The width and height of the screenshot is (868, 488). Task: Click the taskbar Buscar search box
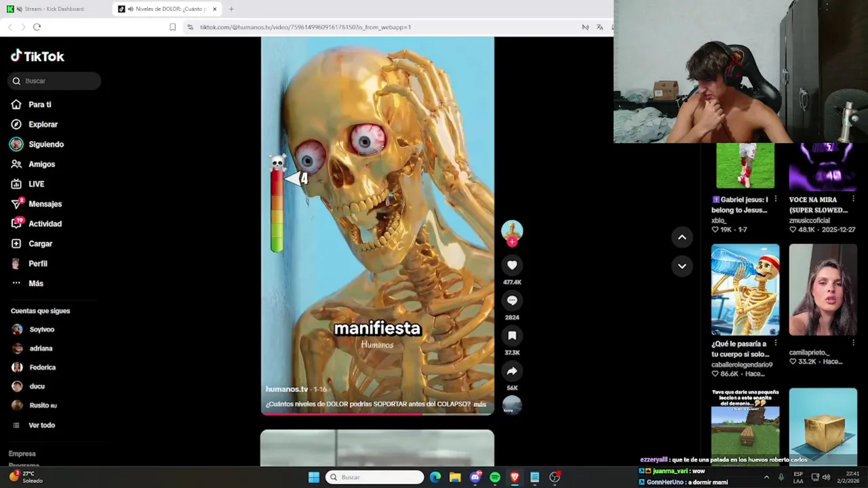(x=374, y=477)
